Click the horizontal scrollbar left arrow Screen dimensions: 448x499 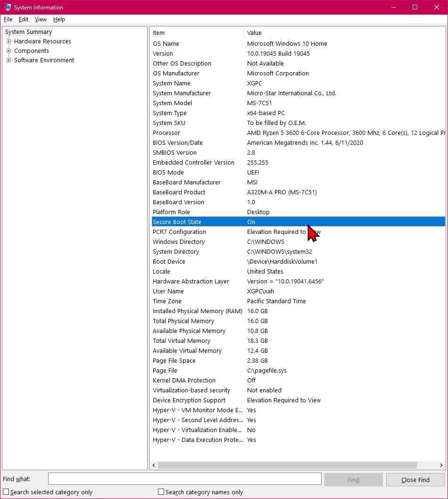154,466
